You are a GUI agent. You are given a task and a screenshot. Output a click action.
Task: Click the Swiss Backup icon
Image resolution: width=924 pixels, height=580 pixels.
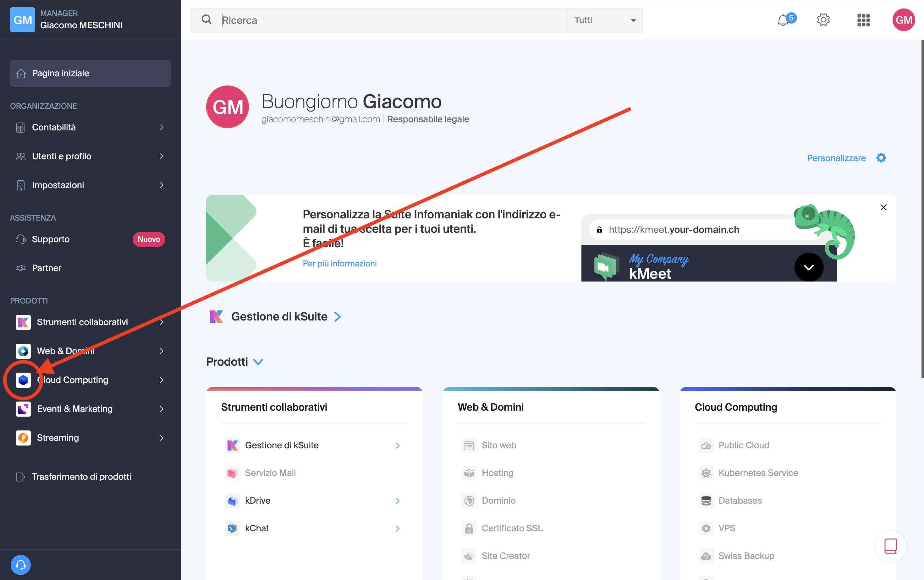coord(706,556)
